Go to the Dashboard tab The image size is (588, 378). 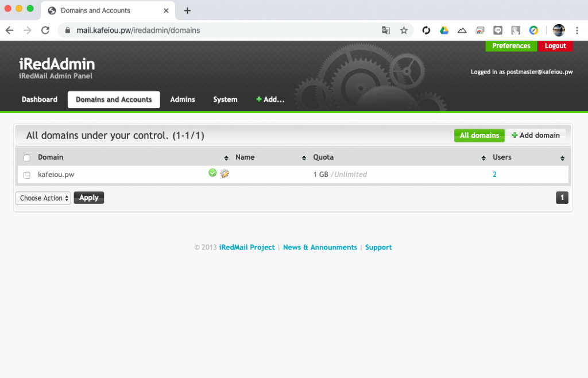tap(40, 99)
